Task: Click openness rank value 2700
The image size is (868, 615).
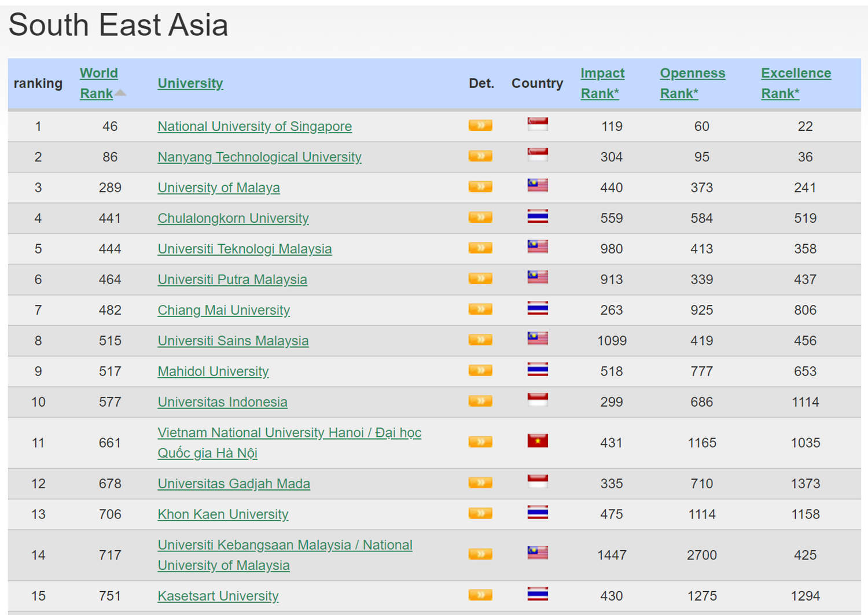Action: 701,555
